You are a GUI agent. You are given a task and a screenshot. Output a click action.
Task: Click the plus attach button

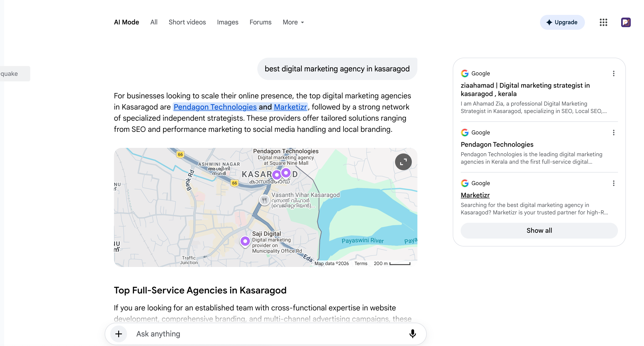[x=119, y=333]
